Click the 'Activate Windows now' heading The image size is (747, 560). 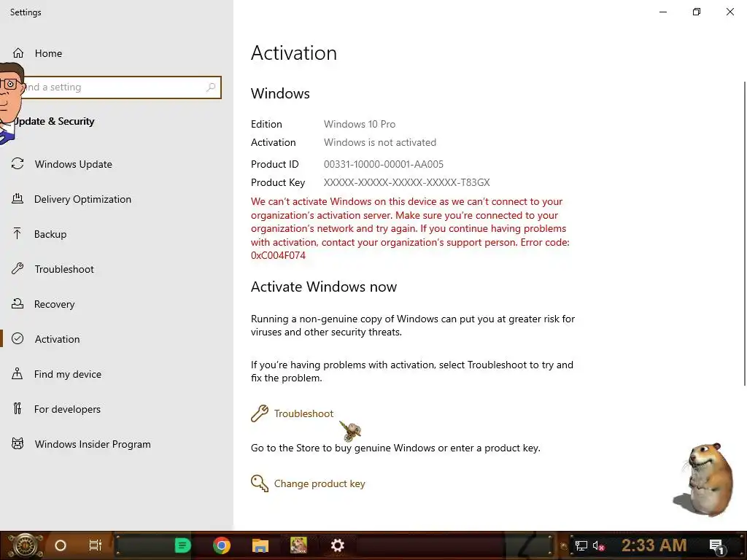pyautogui.click(x=323, y=287)
